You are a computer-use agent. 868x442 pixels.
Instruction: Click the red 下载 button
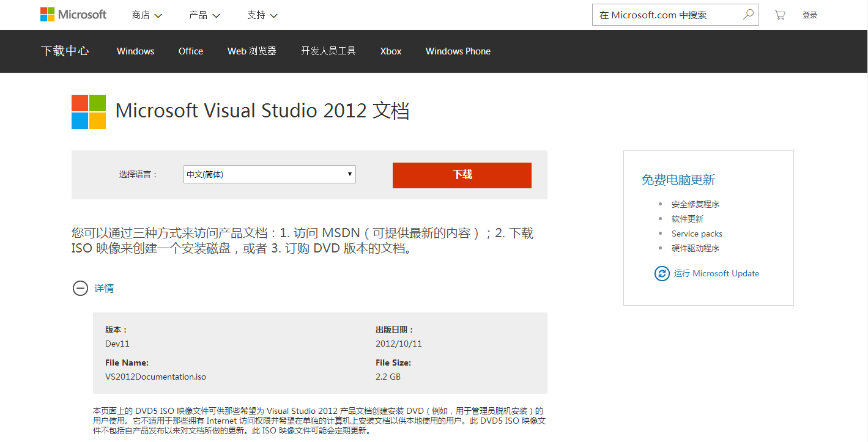[462, 175]
